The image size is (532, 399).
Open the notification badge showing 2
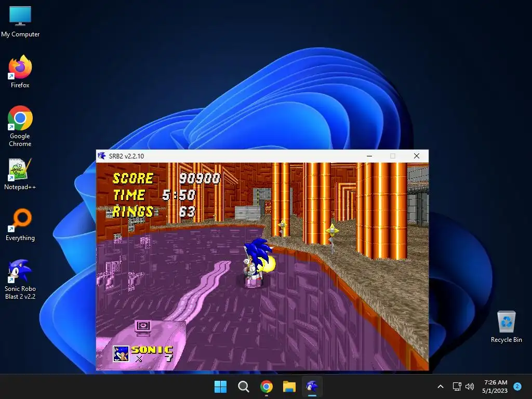(x=517, y=386)
